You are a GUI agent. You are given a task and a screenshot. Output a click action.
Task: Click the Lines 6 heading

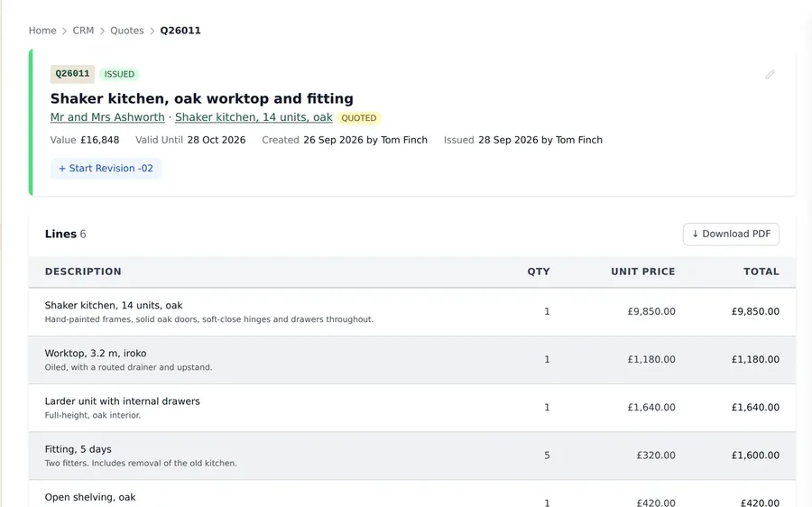pyautogui.click(x=66, y=234)
